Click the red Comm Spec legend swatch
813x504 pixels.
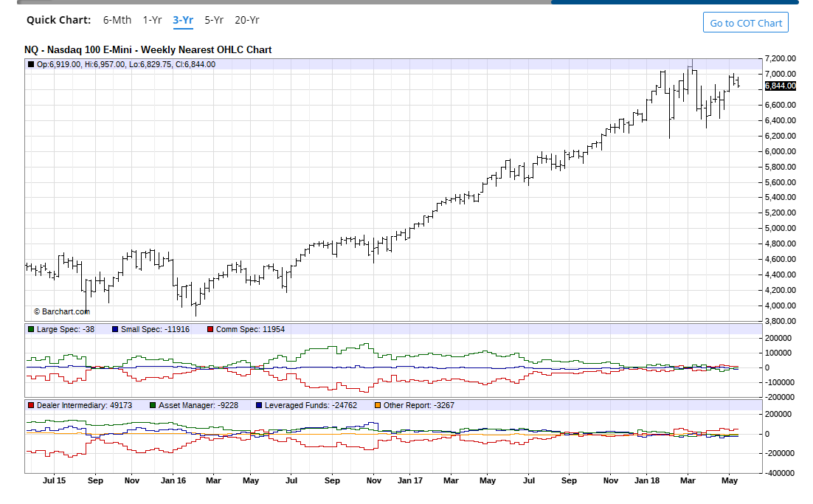(x=210, y=329)
